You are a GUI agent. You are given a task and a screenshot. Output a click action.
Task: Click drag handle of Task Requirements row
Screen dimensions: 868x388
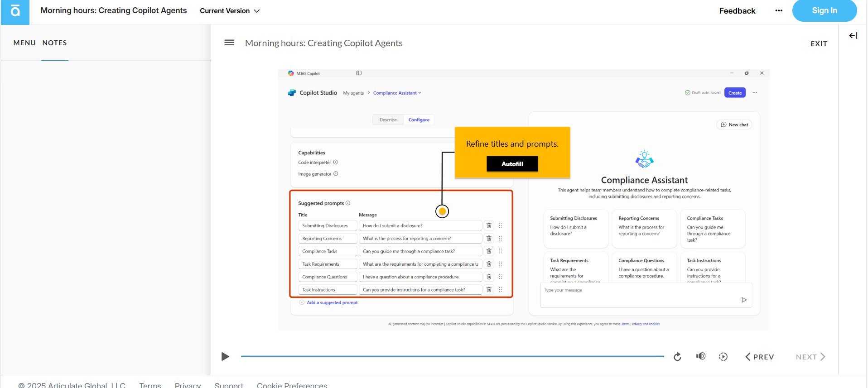(x=501, y=264)
